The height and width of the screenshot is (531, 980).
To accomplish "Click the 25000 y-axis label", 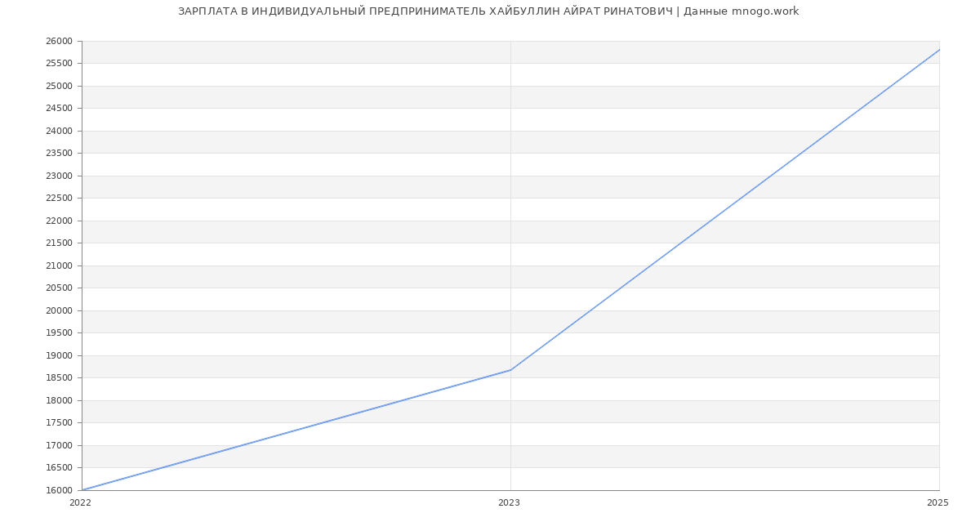I will pyautogui.click(x=59, y=87).
